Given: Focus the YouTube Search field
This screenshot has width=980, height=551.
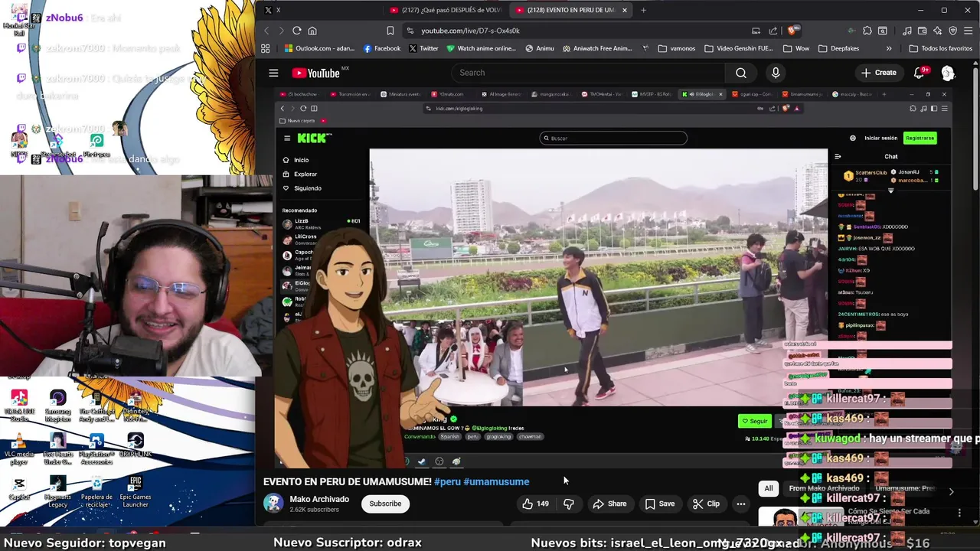Looking at the screenshot, I should pos(587,73).
